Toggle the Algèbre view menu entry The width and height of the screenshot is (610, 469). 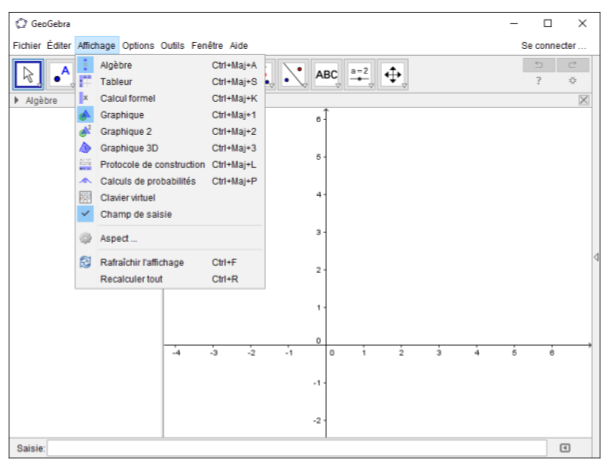(170, 65)
